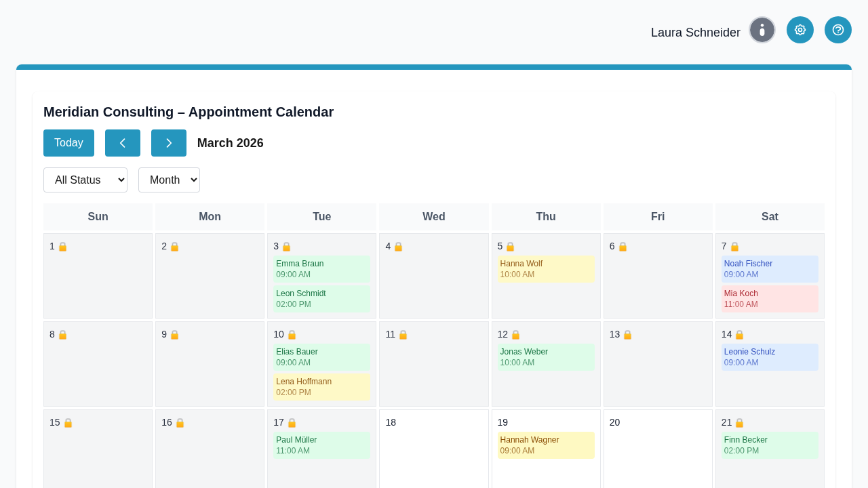Open the help question-mark icon

[x=838, y=30]
